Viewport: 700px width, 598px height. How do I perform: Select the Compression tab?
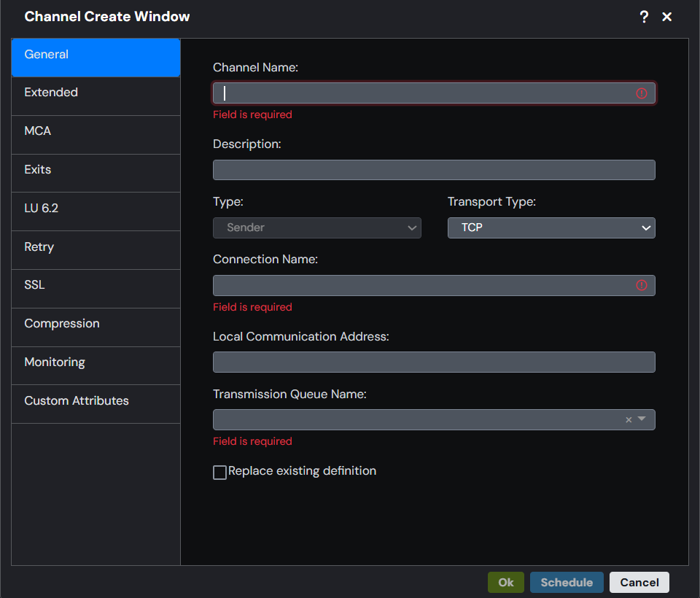[x=96, y=327]
